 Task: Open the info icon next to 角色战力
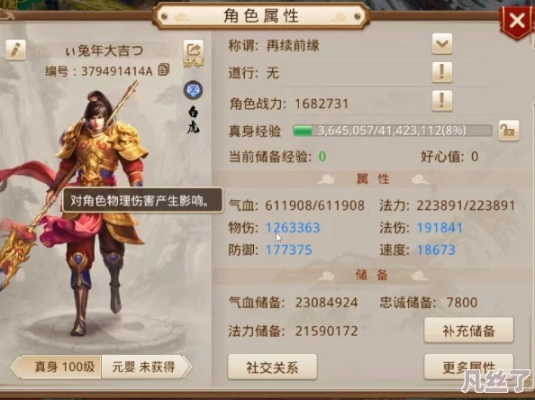click(442, 101)
